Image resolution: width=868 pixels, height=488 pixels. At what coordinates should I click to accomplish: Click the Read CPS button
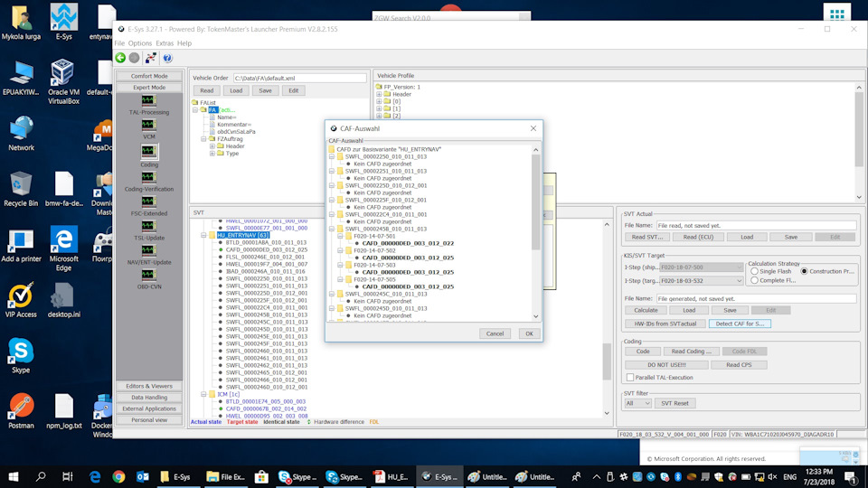(739, 365)
